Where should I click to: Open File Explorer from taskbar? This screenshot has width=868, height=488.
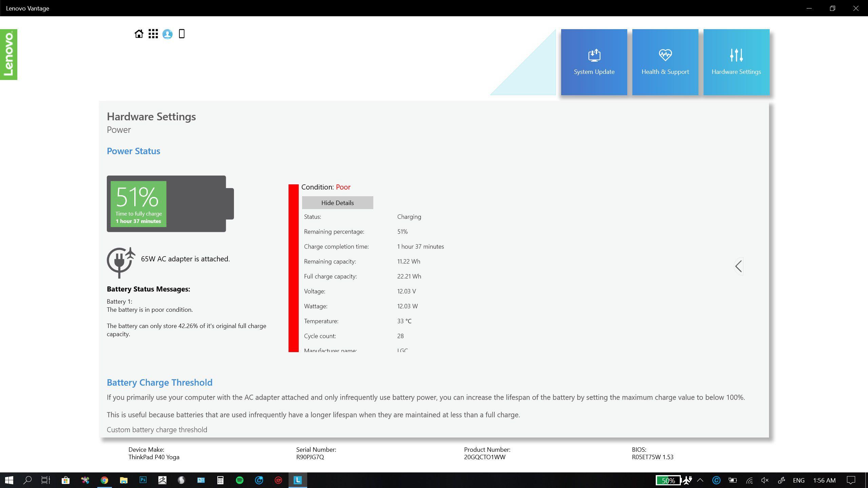[x=124, y=480]
